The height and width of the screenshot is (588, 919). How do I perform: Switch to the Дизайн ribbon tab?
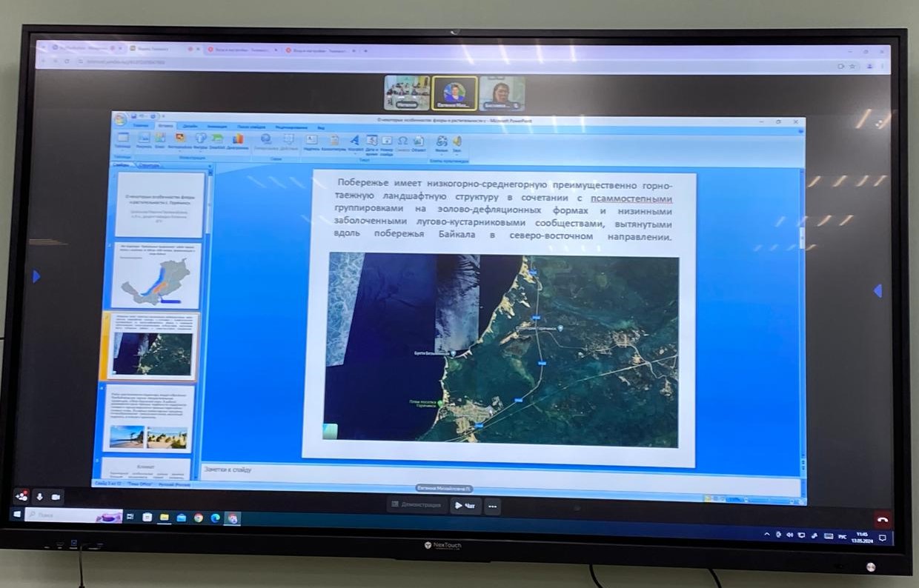(x=190, y=127)
